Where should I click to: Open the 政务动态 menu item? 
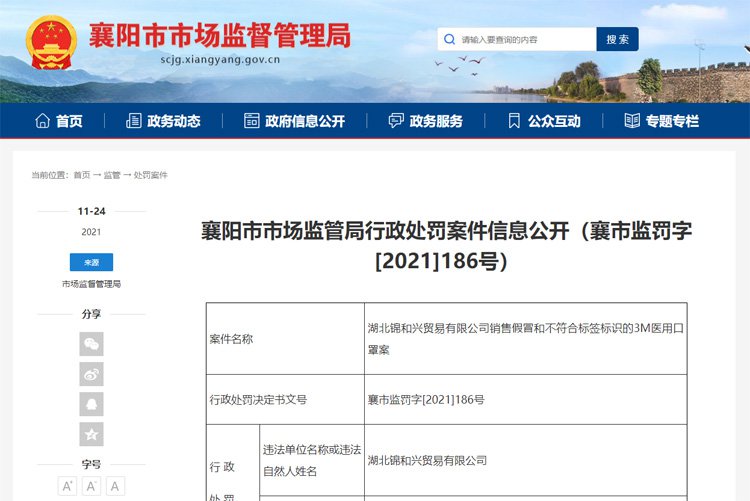[163, 121]
